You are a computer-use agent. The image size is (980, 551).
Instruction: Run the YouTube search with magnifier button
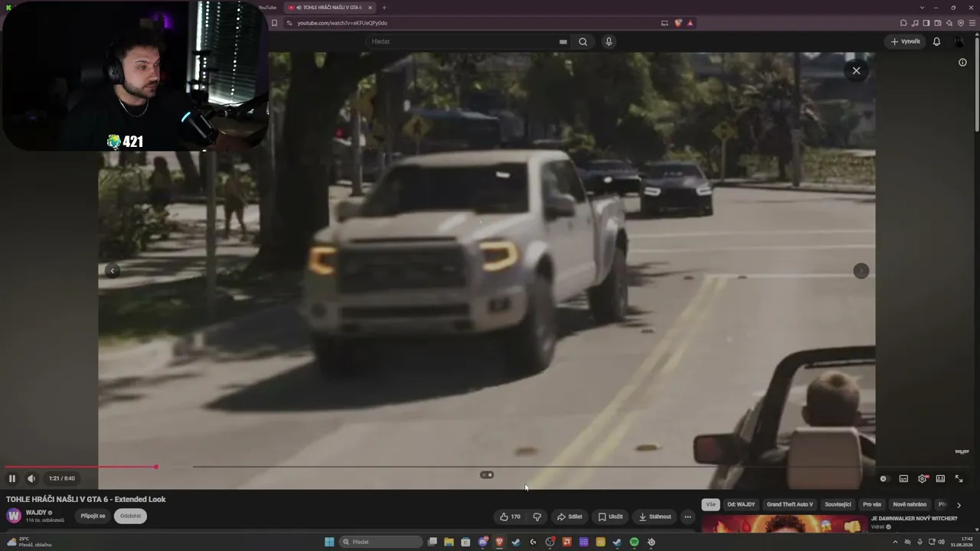tap(583, 42)
